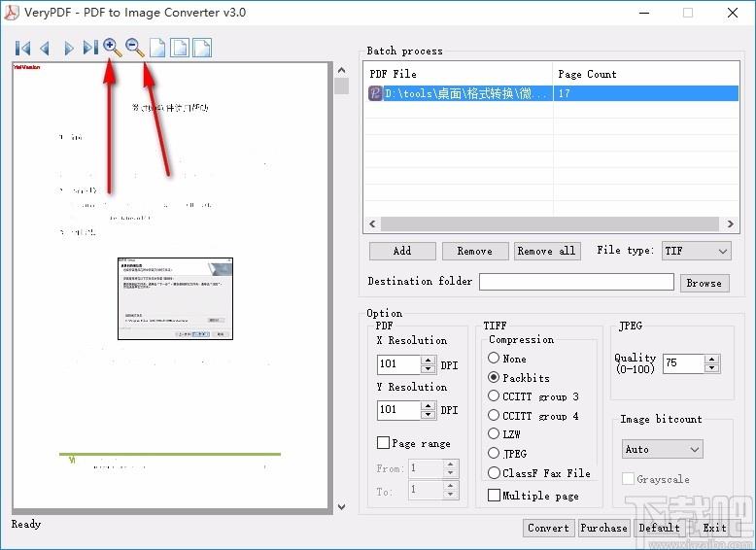Click the Remove button
756x550 pixels.
475,251
